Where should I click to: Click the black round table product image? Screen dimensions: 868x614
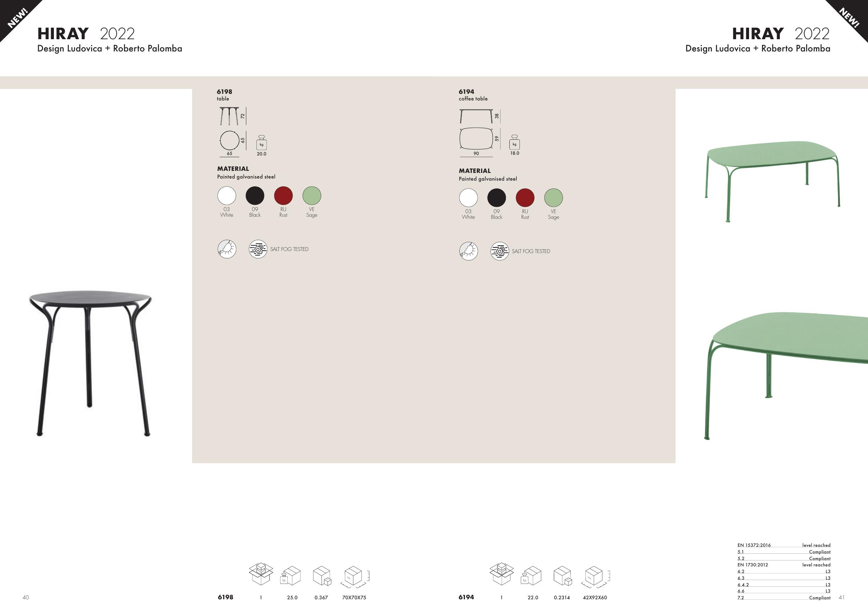click(x=90, y=363)
